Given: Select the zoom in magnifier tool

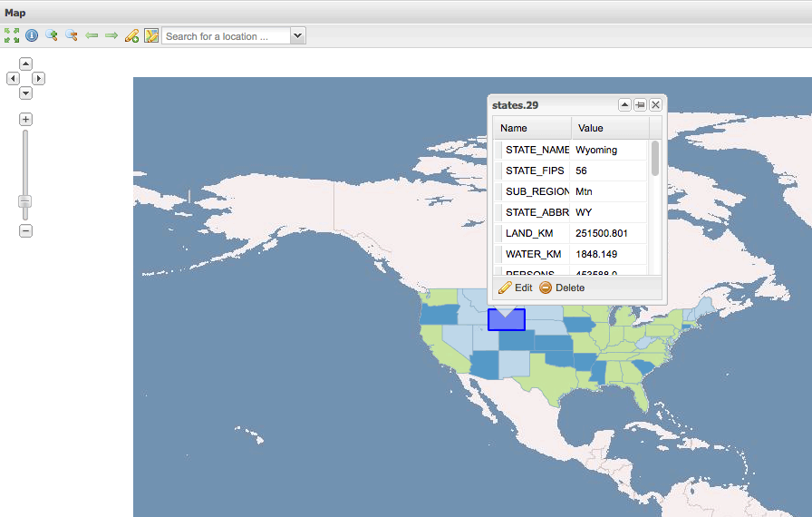Looking at the screenshot, I should pyautogui.click(x=52, y=35).
